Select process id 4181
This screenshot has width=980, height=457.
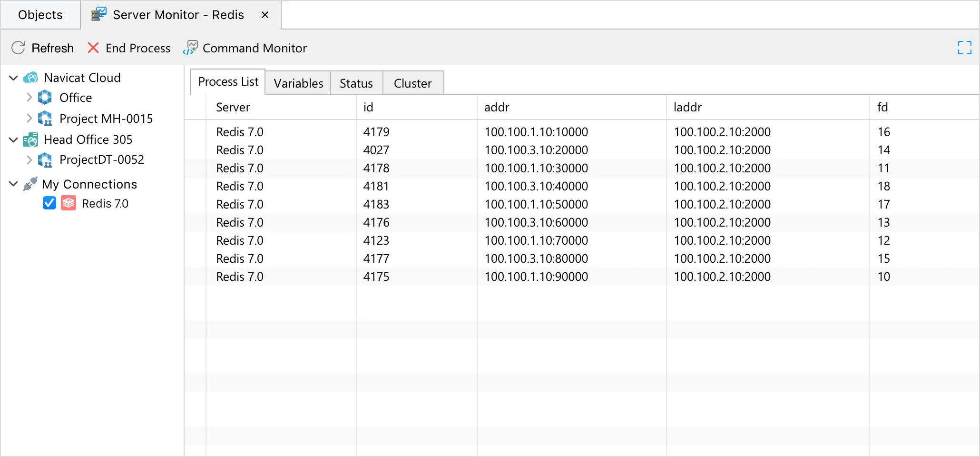point(376,186)
